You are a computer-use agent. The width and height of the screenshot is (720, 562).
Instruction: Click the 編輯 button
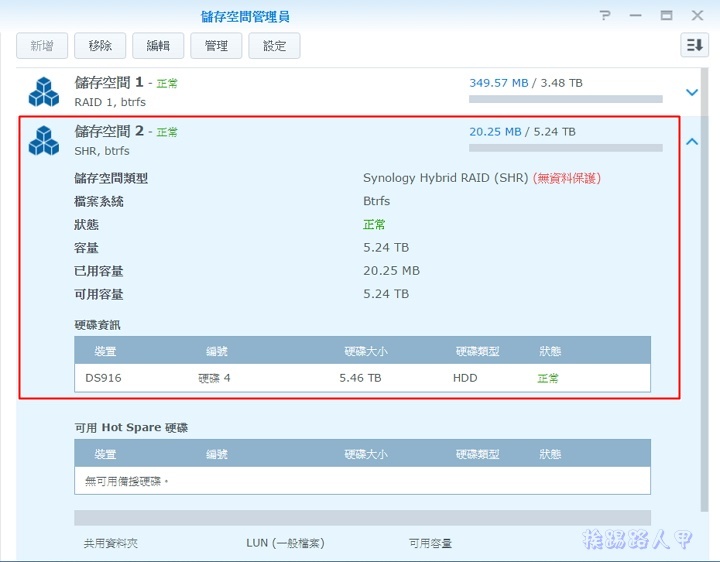[x=158, y=46]
